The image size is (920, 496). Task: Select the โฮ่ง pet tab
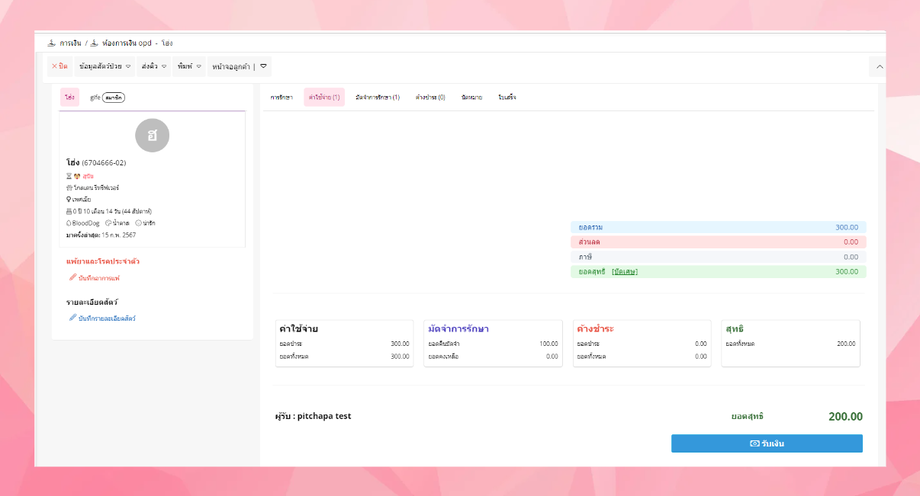click(x=70, y=97)
